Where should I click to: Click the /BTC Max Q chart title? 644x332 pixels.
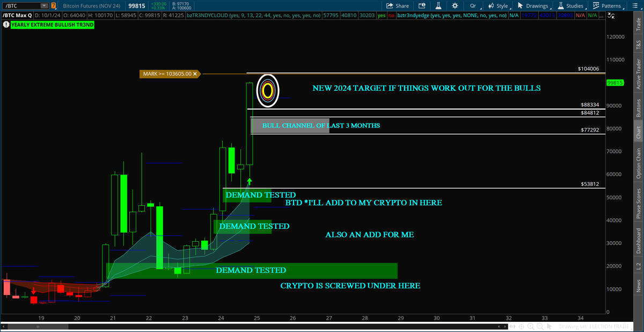[17, 16]
